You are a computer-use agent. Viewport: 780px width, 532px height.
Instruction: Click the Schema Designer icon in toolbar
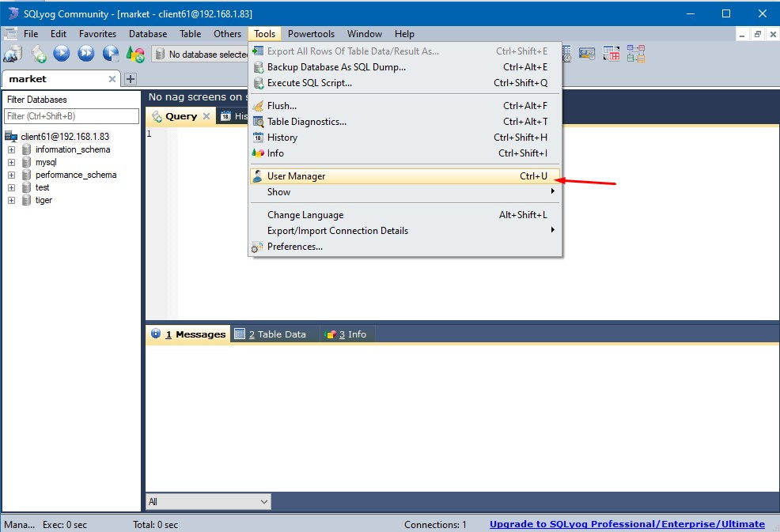[x=636, y=54]
